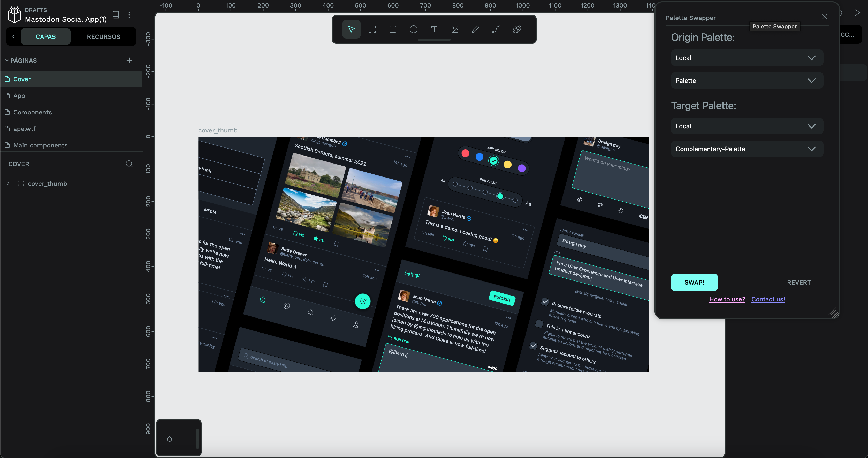Viewport: 868px width, 458px height.
Task: Click the toolbar collapse handle bar
Action: [x=434, y=40]
